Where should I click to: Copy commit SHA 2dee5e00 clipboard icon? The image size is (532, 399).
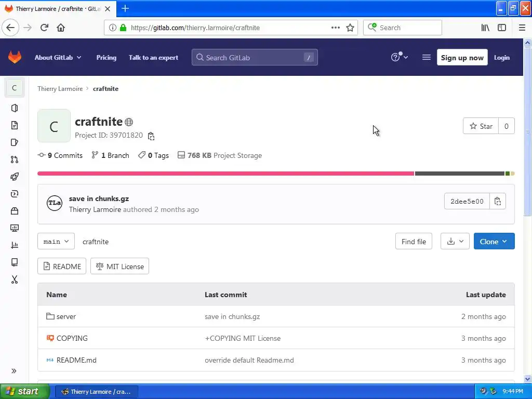[x=497, y=201]
